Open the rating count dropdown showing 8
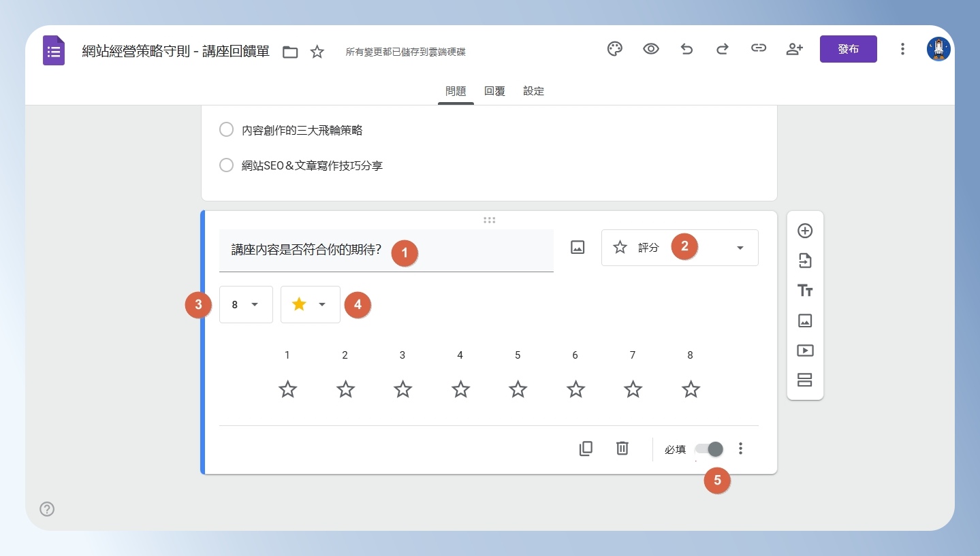 pyautogui.click(x=246, y=304)
